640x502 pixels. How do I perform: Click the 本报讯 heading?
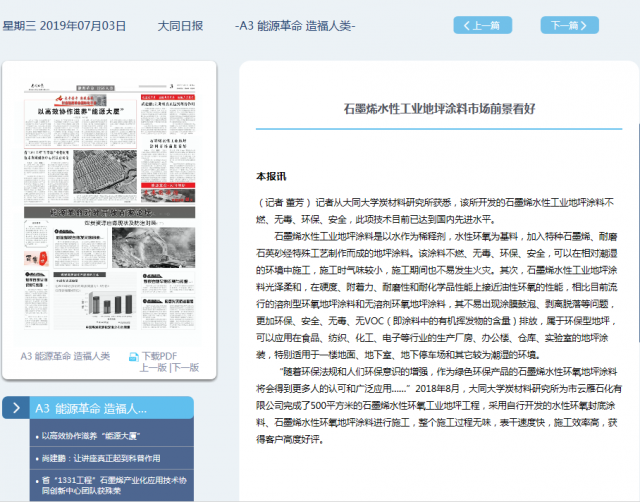point(271,176)
